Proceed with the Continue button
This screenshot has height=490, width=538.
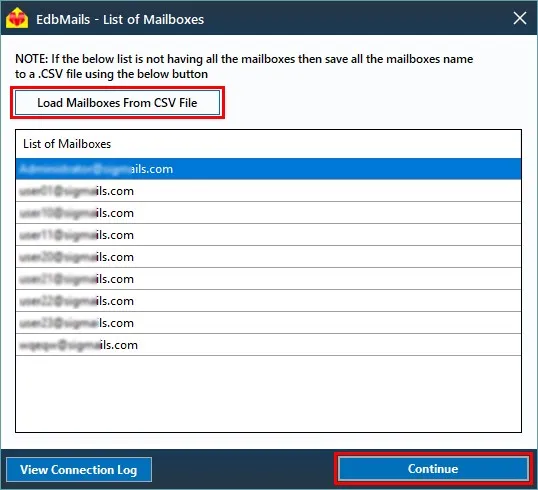[433, 469]
